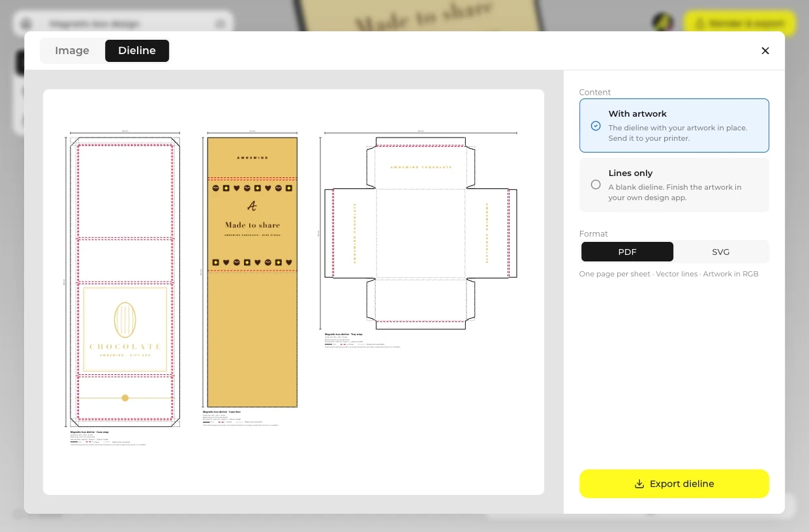Click the empty radio circle beside Lines only
This screenshot has width=809, height=532.
[x=596, y=185]
